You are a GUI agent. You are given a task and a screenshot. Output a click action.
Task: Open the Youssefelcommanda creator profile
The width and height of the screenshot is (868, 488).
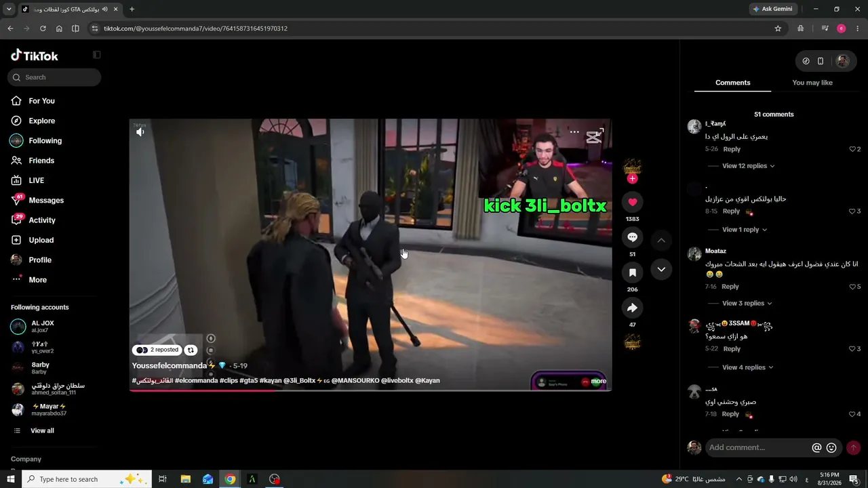pos(169,365)
